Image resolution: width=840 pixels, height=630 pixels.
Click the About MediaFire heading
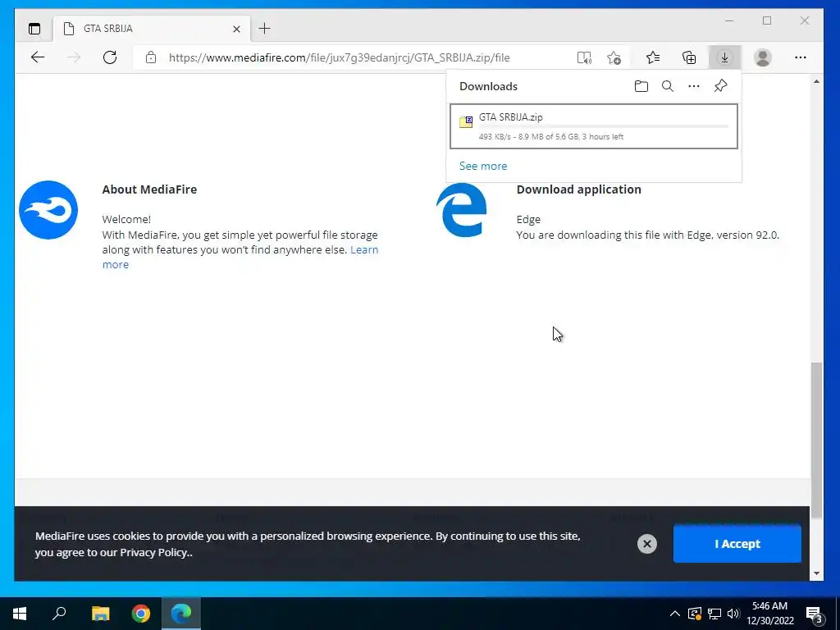tap(149, 189)
